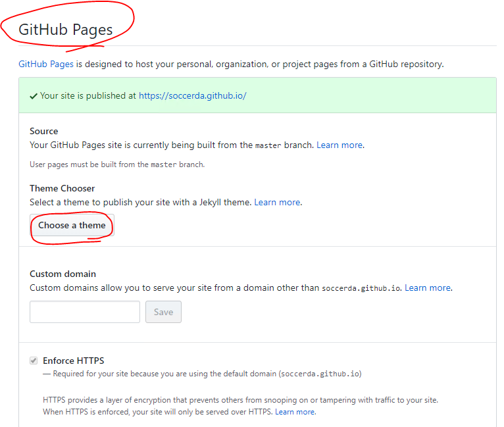Click the Custom domain section heading
This screenshot has width=504, height=427.
coord(63,274)
